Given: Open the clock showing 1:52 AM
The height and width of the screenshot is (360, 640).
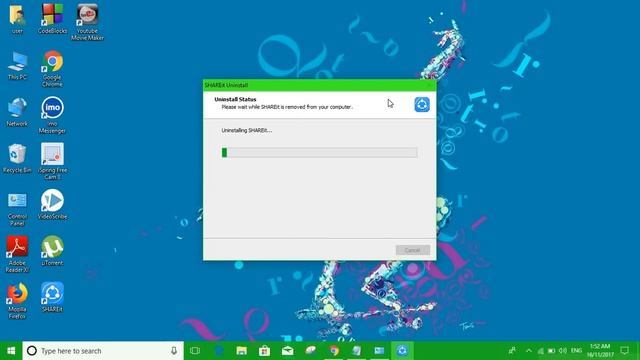Looking at the screenshot, I should tap(600, 351).
